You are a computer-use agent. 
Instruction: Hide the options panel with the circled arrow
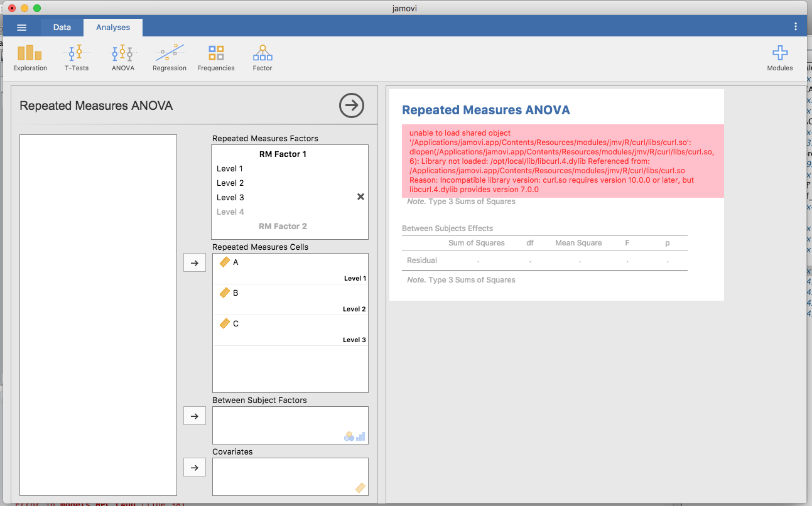352,105
